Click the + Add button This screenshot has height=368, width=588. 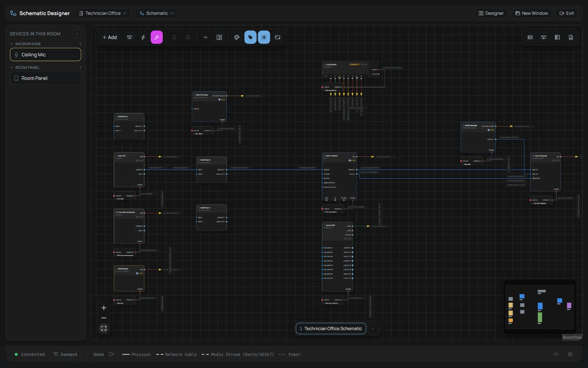[x=110, y=37]
